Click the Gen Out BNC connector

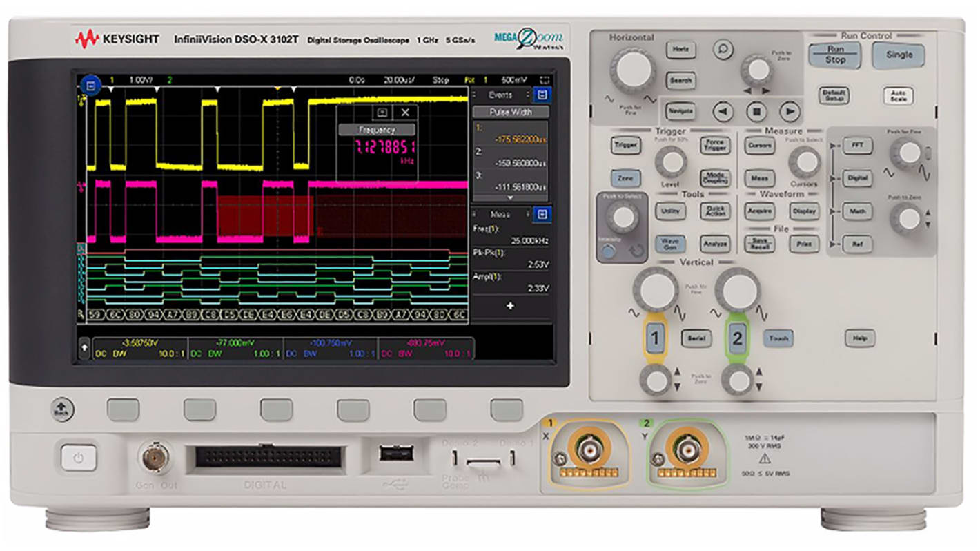155,456
